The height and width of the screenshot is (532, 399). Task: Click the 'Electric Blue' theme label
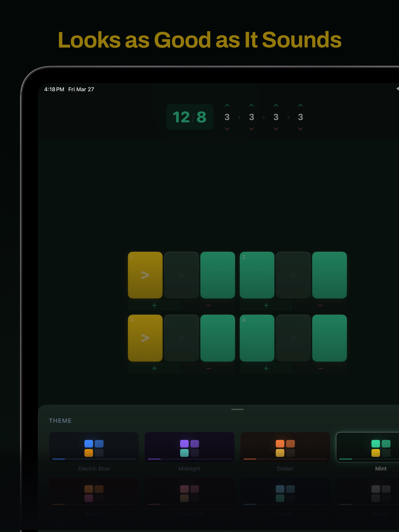point(94,469)
